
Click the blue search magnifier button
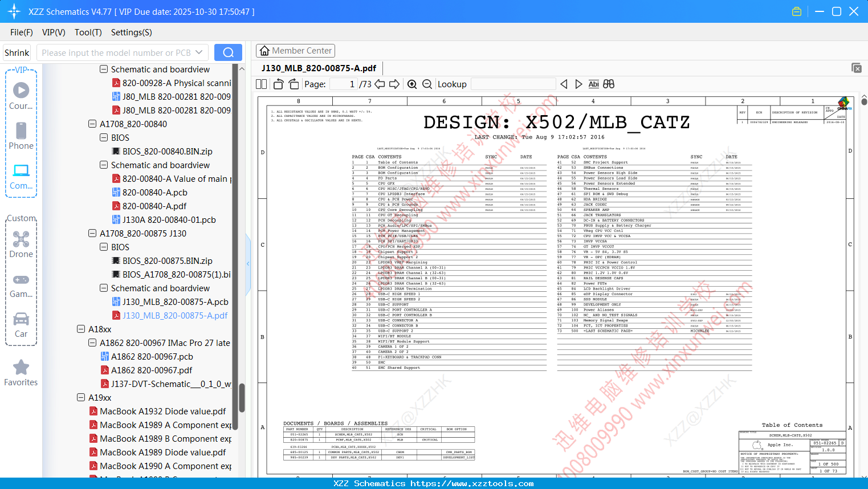coord(228,52)
